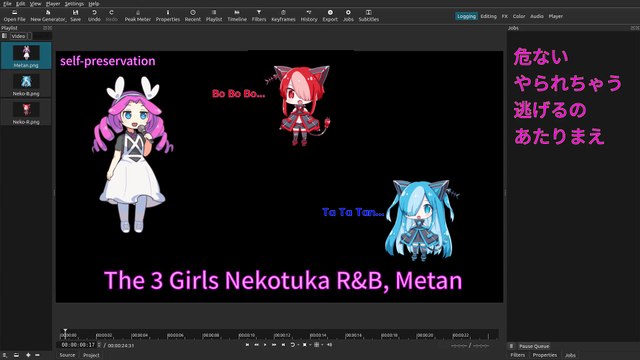Switch to the FX layout

504,16
